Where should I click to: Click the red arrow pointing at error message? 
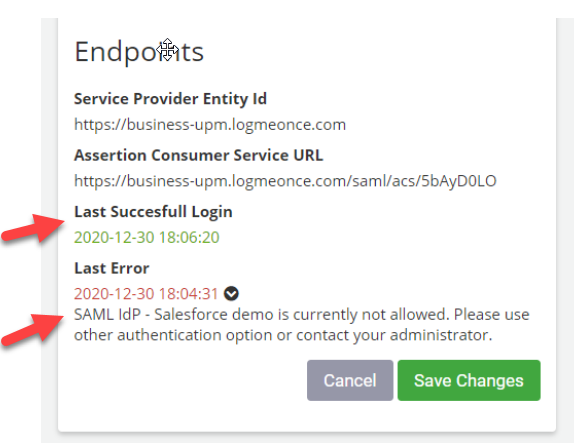point(33,328)
